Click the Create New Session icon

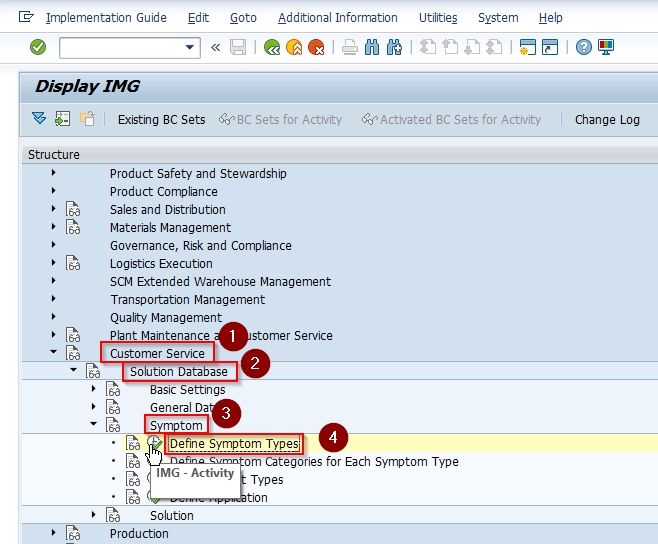click(x=527, y=47)
